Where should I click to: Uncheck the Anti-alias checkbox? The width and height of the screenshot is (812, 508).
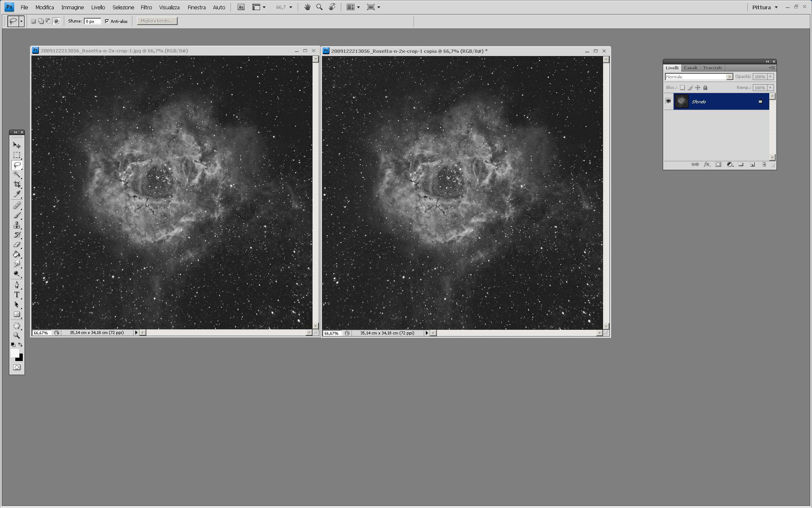tap(107, 21)
